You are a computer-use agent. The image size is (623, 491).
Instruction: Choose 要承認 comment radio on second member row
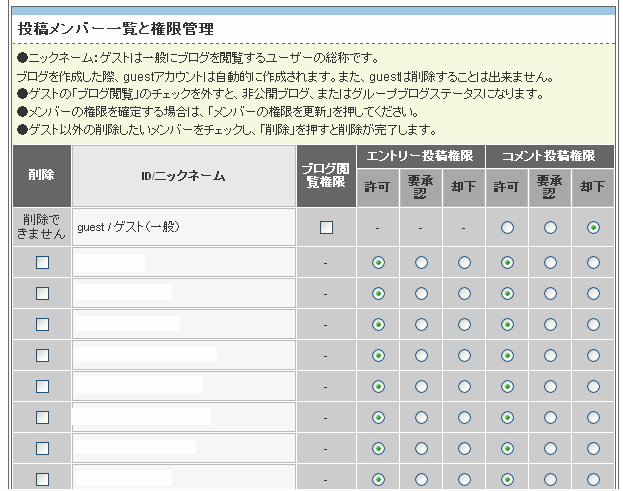point(550,293)
